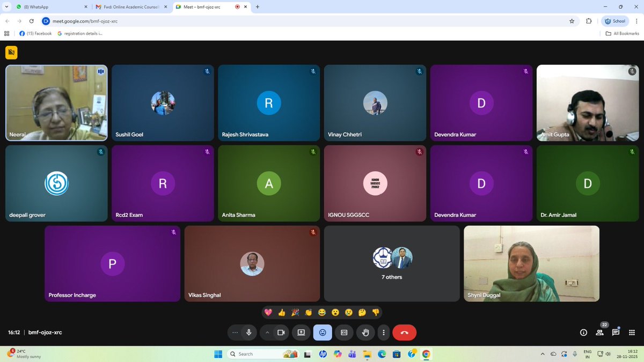Expand the camera options chevron
Viewport: 644px width, 362px height.
[267, 333]
